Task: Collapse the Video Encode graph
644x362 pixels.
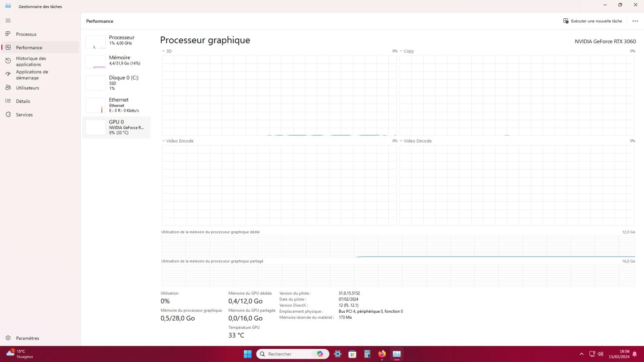Action: point(164,141)
